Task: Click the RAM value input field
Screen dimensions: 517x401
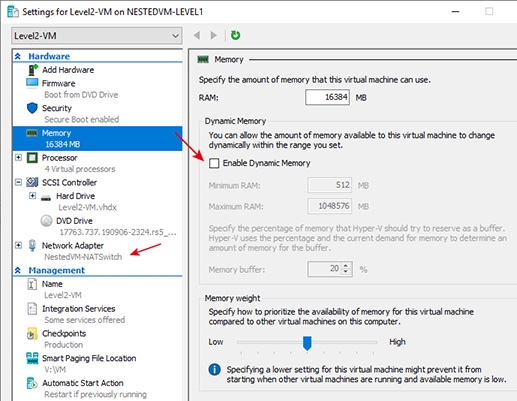Action: point(327,97)
